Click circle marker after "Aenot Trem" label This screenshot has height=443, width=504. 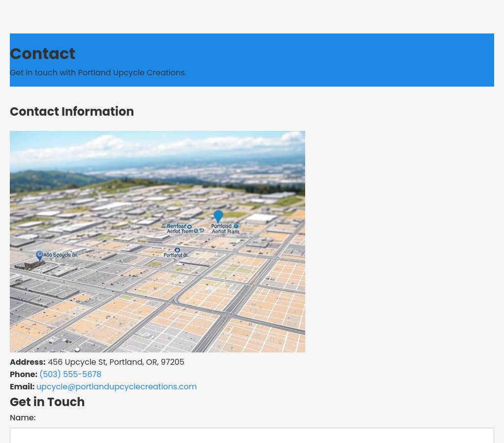(196, 231)
